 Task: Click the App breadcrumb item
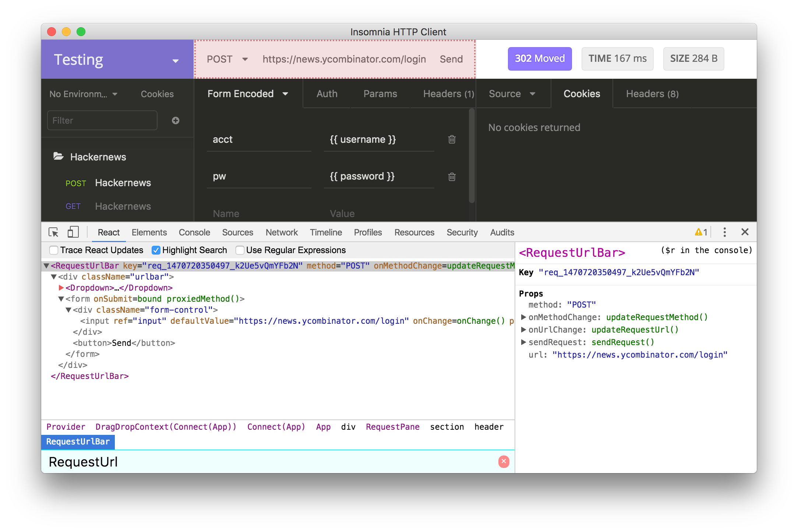pyautogui.click(x=323, y=427)
